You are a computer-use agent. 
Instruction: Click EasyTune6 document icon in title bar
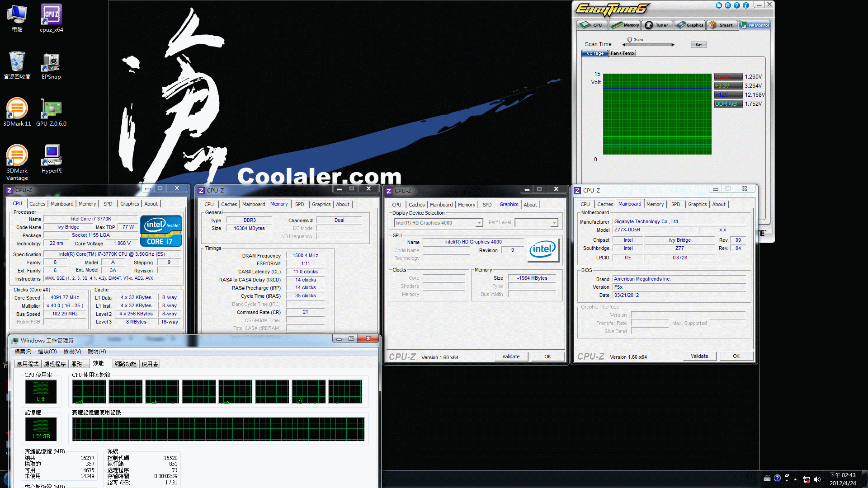coord(719,5)
